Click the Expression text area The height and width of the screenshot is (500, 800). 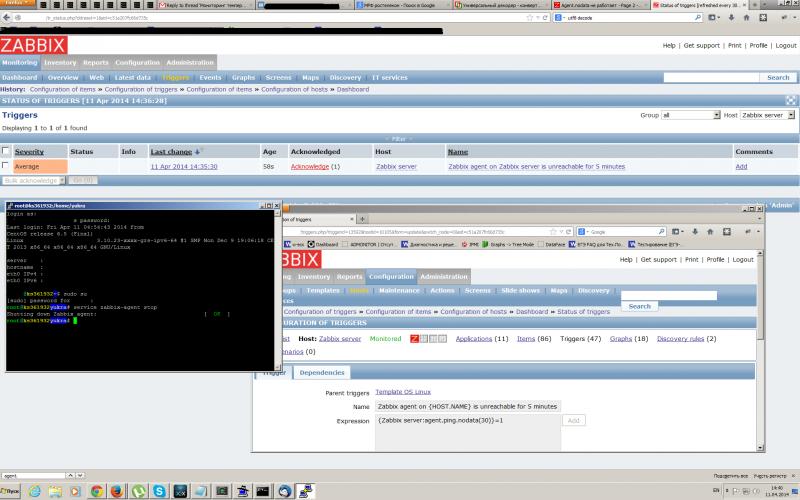click(x=468, y=433)
